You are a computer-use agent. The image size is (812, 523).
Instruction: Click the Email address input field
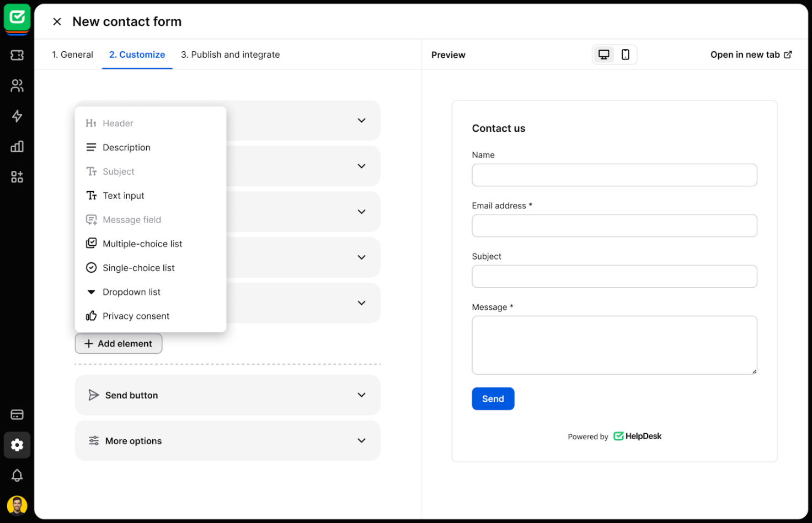click(x=615, y=225)
